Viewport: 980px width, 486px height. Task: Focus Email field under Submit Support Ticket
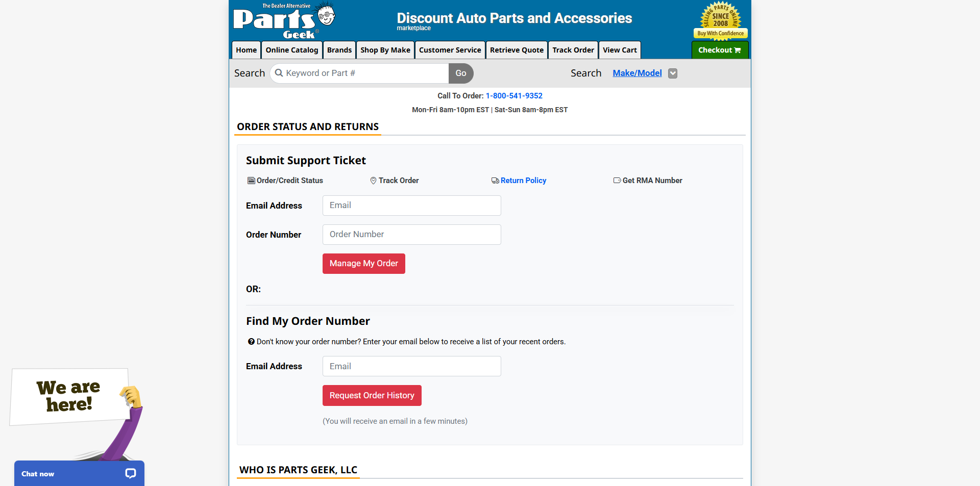[412, 206]
